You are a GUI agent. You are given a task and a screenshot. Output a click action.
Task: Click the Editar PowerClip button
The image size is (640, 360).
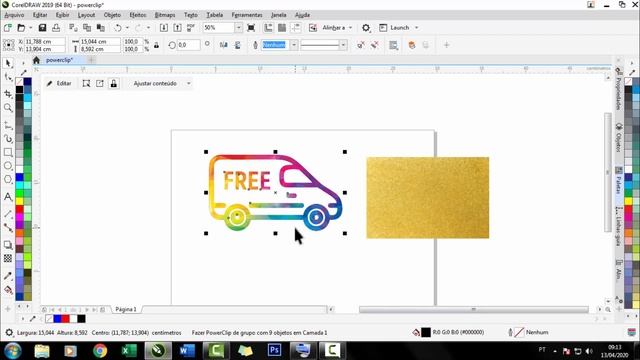60,83
